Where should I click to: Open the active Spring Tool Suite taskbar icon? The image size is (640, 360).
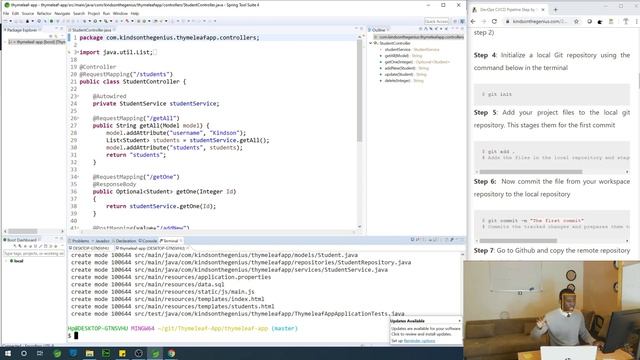click(155, 353)
